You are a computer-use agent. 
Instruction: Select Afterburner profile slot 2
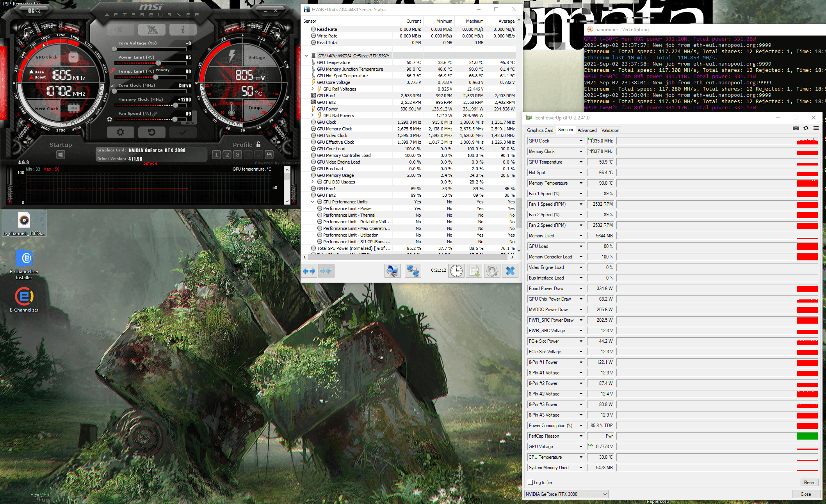pos(227,155)
